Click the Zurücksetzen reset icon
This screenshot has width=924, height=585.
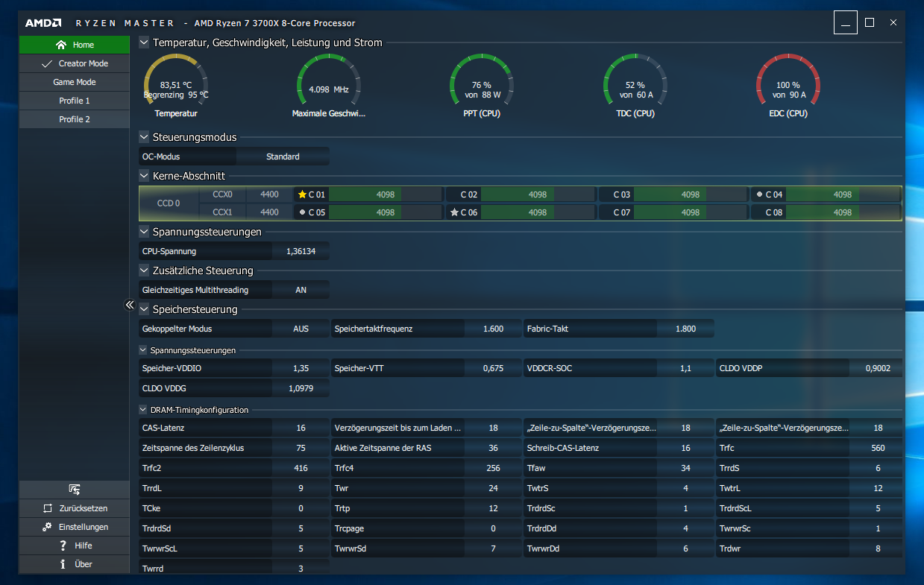[47, 508]
